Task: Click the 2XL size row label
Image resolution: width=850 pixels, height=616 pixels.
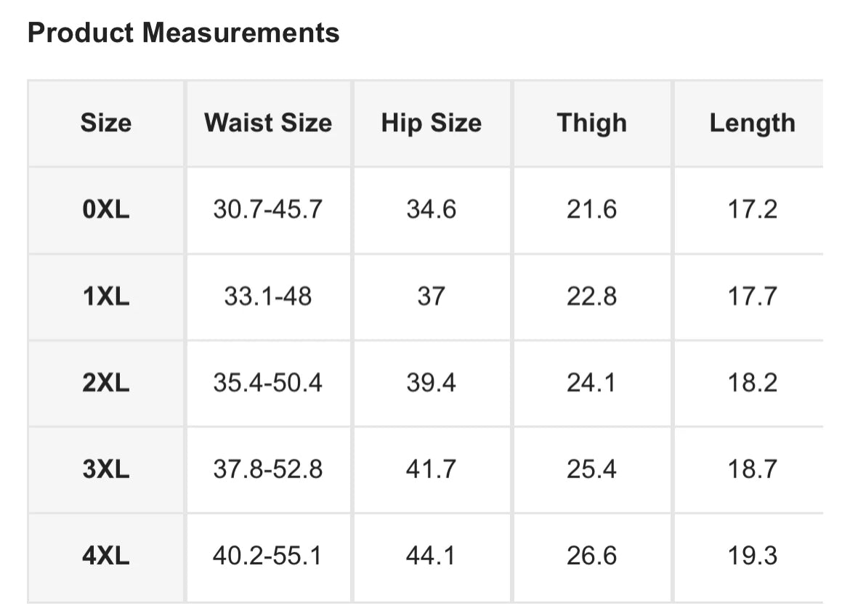Action: tap(106, 383)
